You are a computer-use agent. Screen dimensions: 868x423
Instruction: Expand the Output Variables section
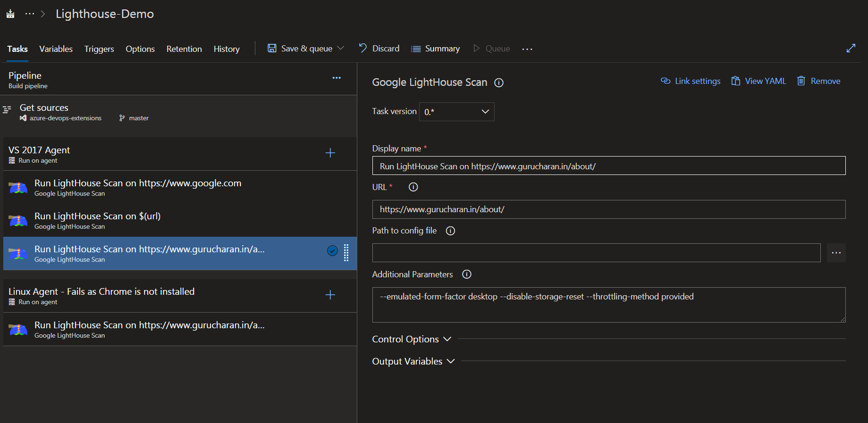click(x=413, y=362)
